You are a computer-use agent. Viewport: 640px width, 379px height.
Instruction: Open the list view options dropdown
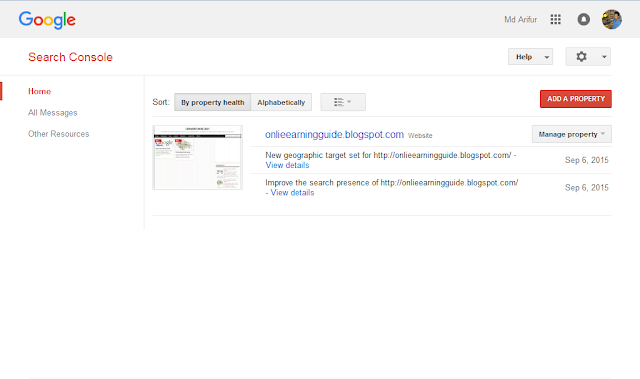(x=343, y=102)
